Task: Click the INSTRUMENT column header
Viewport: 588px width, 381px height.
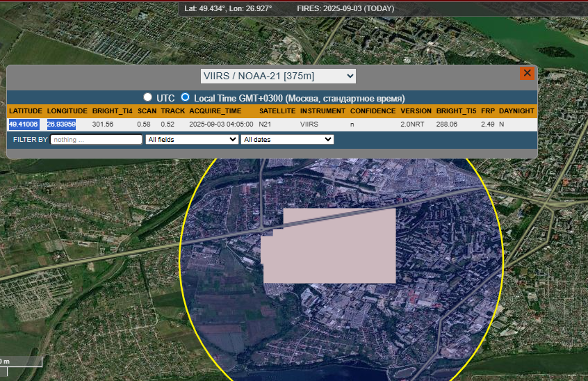Action: point(322,111)
